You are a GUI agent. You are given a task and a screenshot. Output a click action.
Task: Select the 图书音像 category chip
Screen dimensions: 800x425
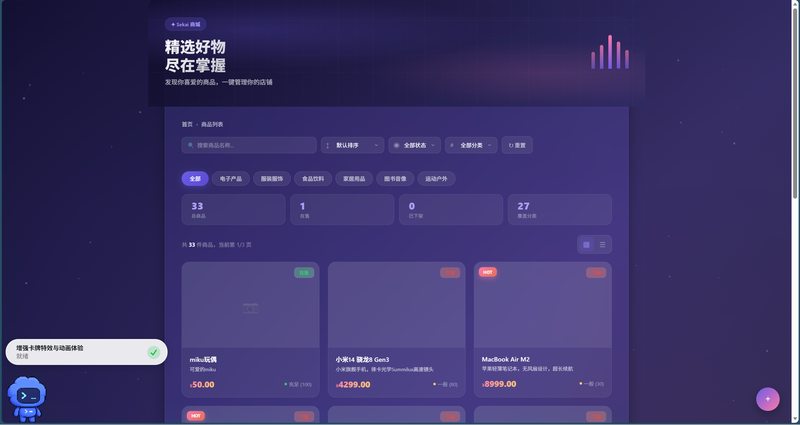395,179
